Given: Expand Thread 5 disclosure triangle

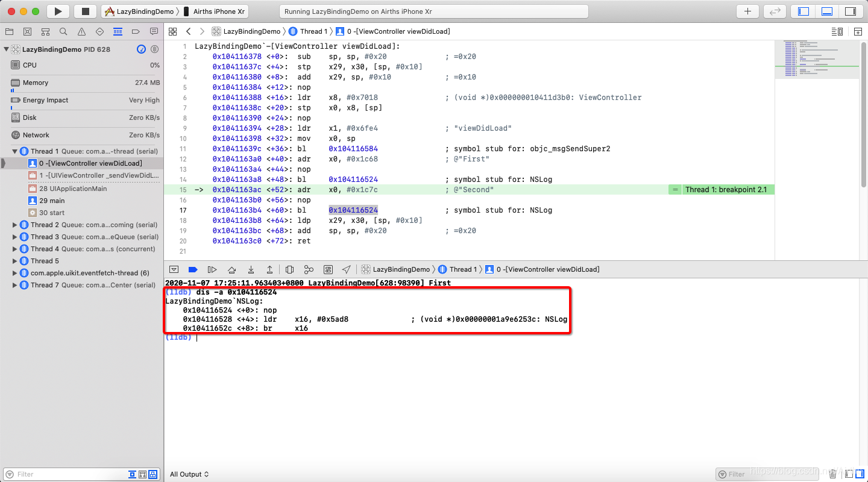Looking at the screenshot, I should tap(15, 261).
